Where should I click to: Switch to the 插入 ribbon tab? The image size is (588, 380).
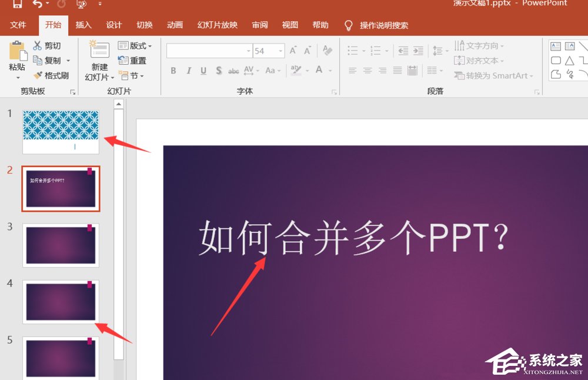coord(83,25)
